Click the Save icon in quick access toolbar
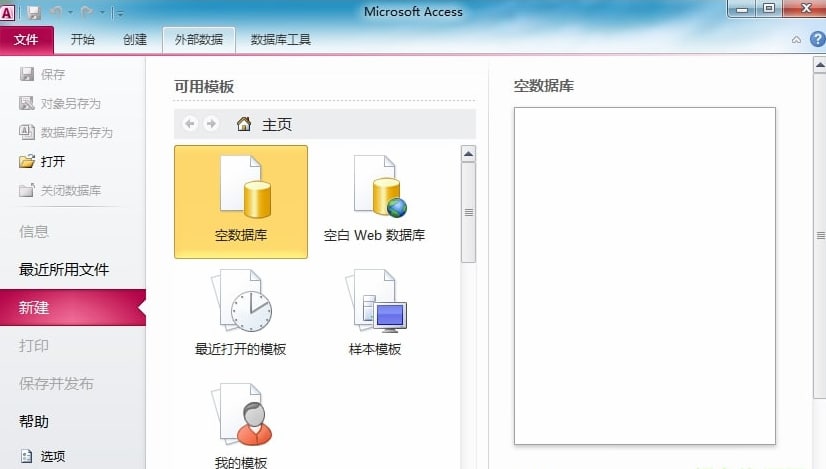826x469 pixels. click(x=34, y=12)
